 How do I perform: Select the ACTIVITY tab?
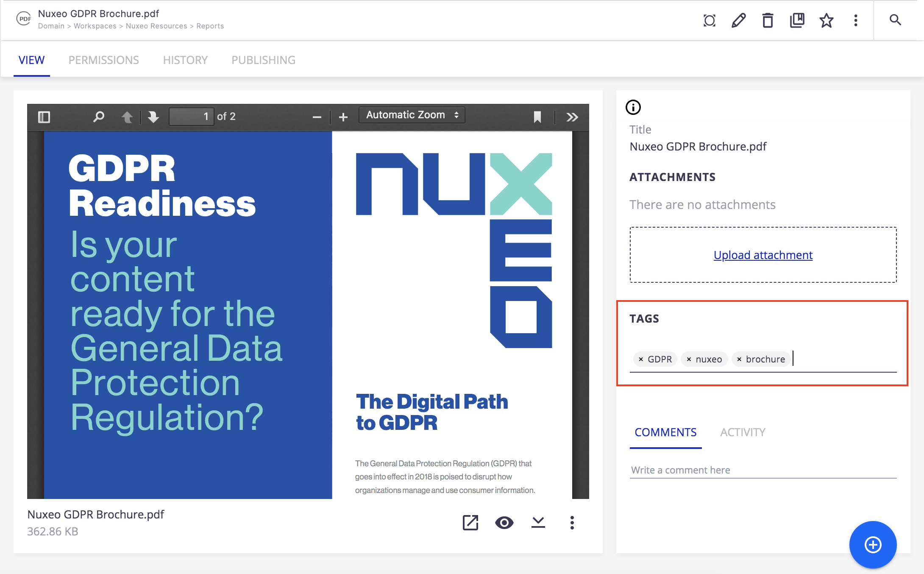pos(743,432)
